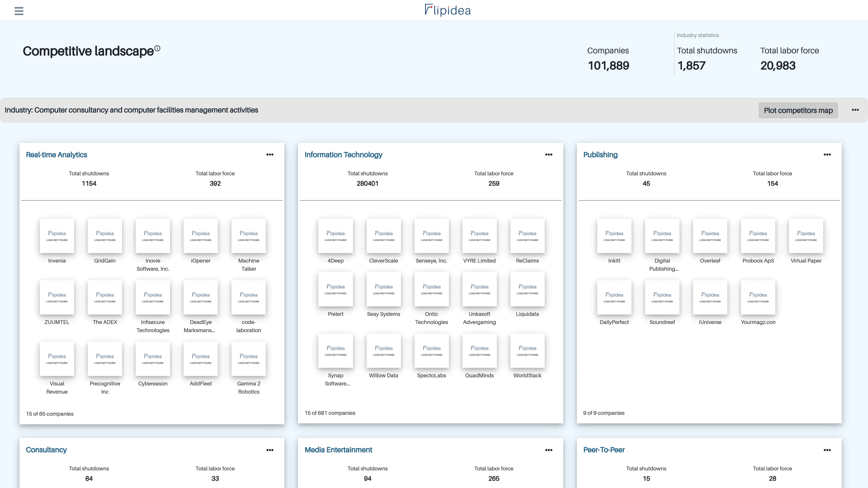Select the iUniverse company logo tile
868x488 pixels.
pos(710,297)
